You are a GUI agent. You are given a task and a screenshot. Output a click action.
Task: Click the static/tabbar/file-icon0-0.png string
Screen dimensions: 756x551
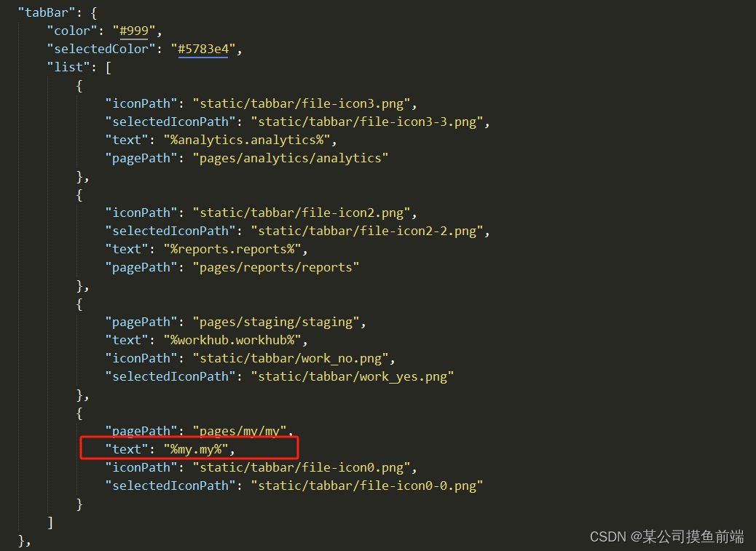pos(367,486)
